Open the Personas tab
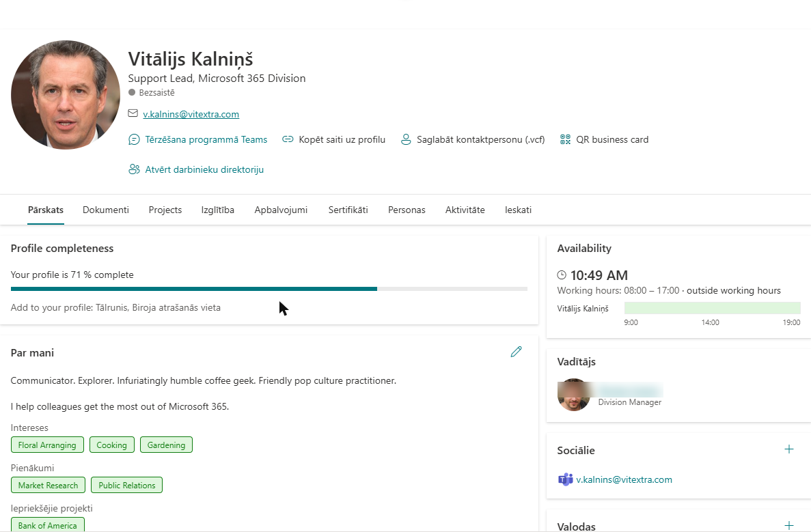Screen dimensions: 811x532 click(407, 210)
